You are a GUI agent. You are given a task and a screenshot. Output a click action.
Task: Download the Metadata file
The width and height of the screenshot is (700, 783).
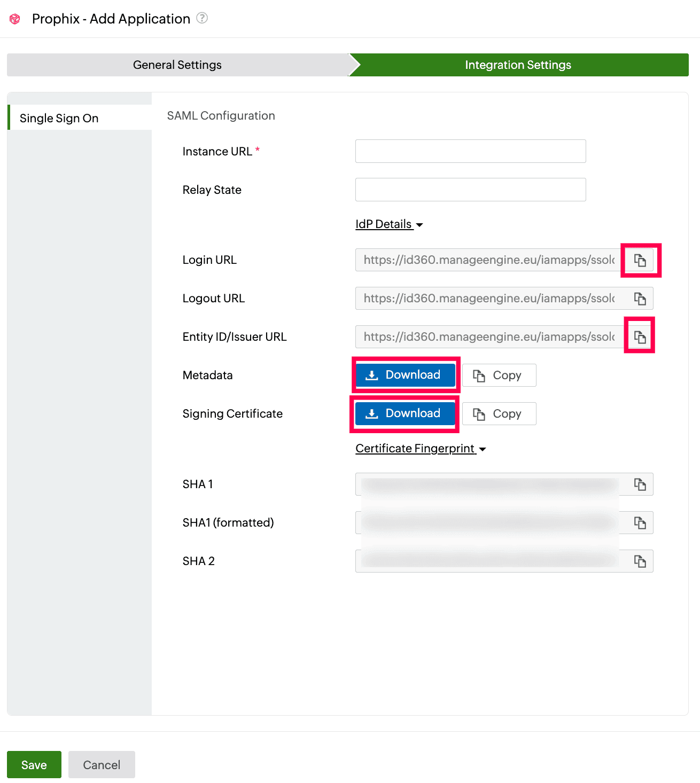click(405, 375)
